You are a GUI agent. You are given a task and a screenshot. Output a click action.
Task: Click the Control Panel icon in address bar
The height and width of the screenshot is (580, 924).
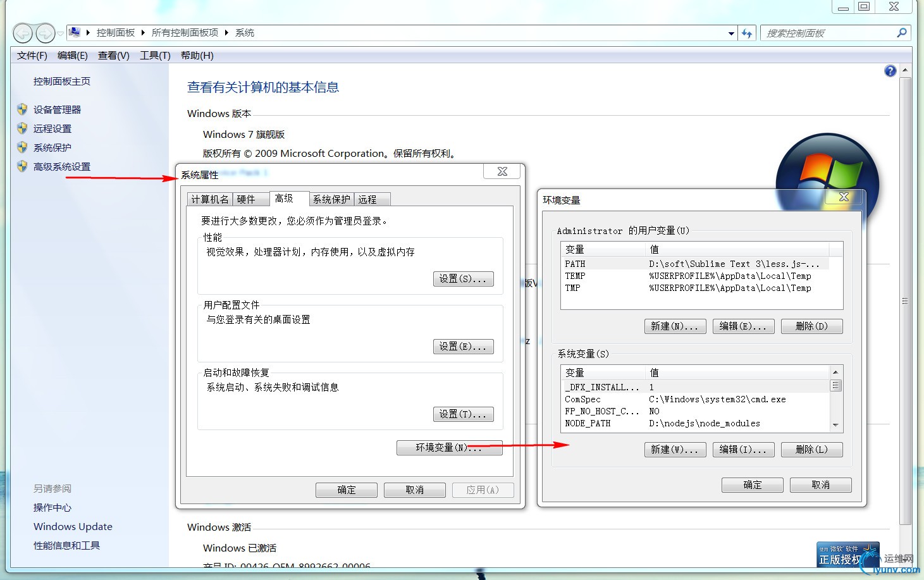tap(75, 32)
